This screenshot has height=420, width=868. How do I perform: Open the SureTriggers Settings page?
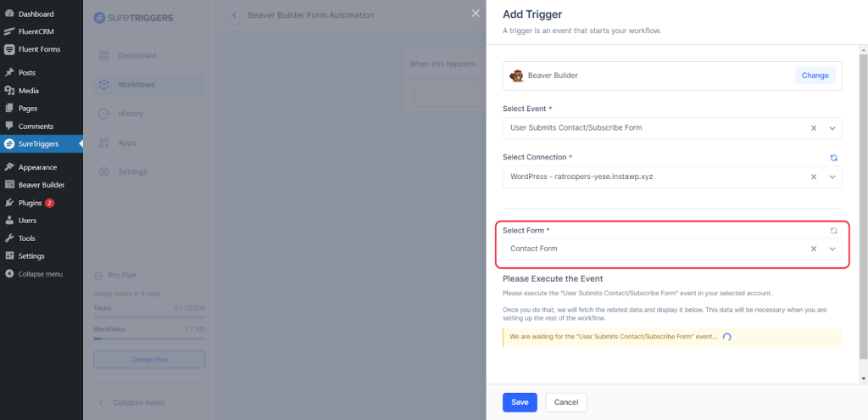coord(132,172)
